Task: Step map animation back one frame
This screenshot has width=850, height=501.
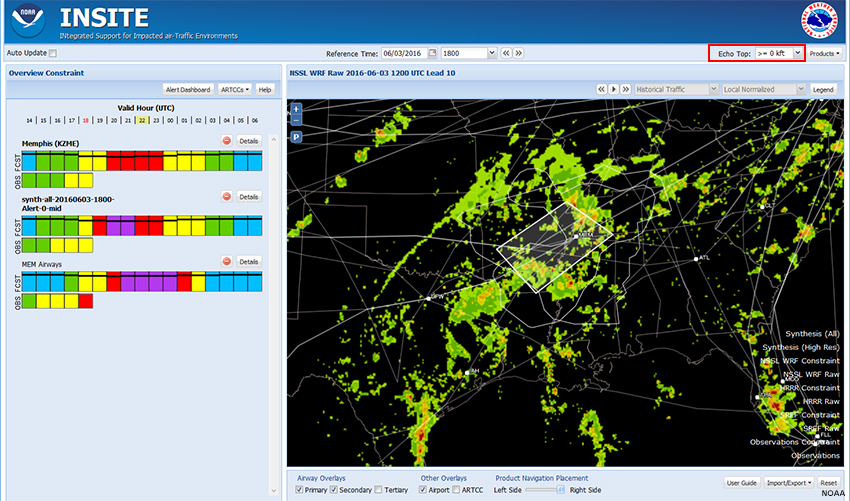Action: point(602,89)
